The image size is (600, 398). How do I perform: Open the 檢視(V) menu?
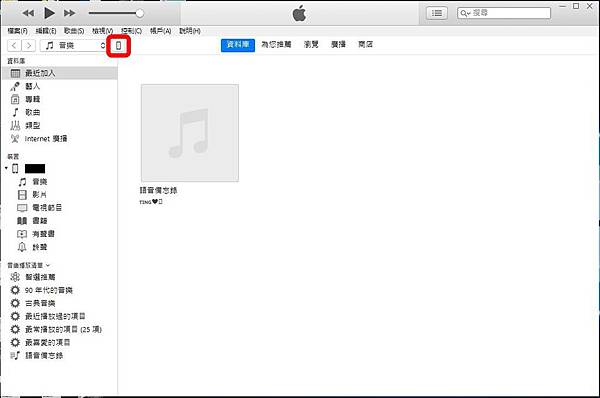103,31
